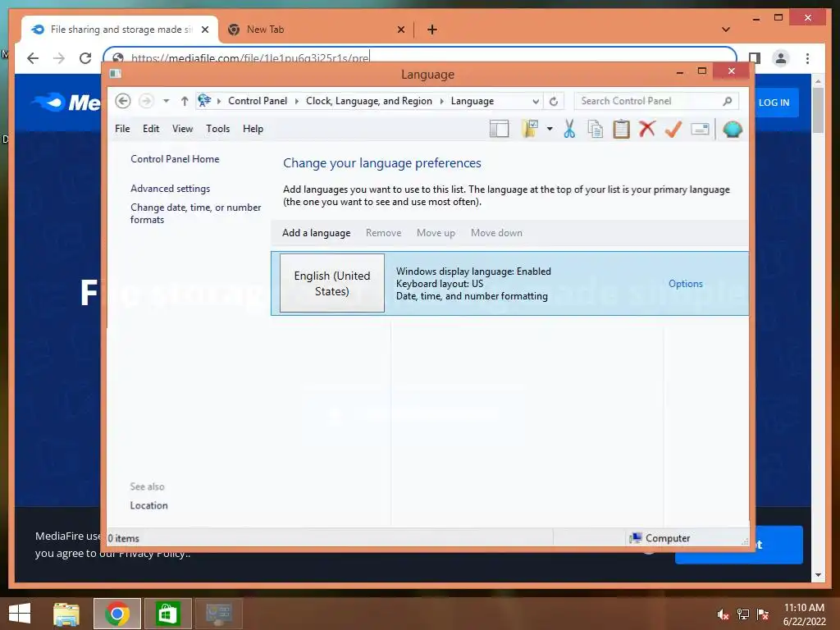Click Remove language button
This screenshot has height=630, width=840.
[x=383, y=232]
